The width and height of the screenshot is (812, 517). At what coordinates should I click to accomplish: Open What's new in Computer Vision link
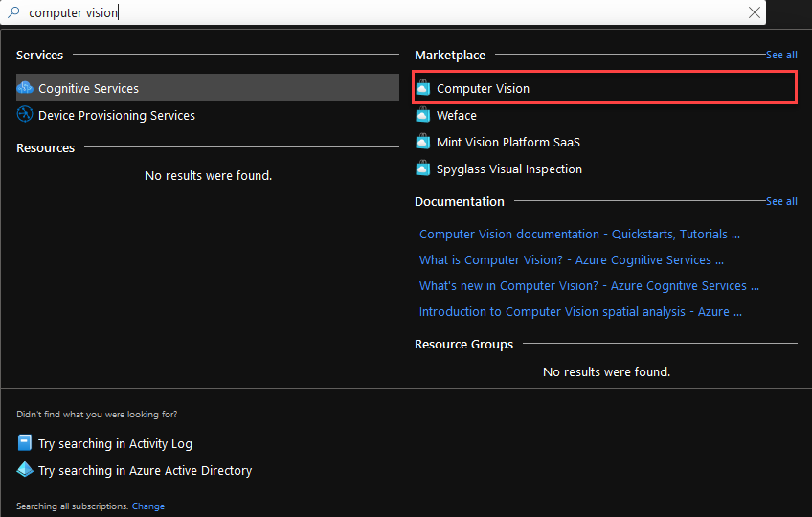[589, 285]
